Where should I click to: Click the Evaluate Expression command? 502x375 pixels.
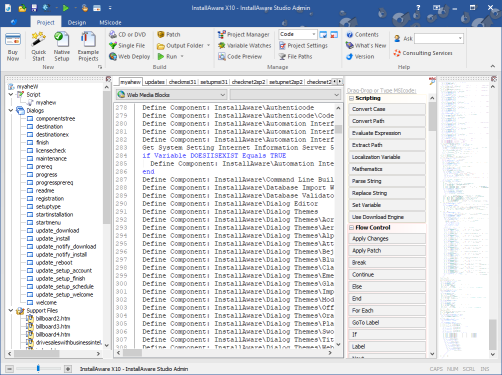[x=387, y=133]
